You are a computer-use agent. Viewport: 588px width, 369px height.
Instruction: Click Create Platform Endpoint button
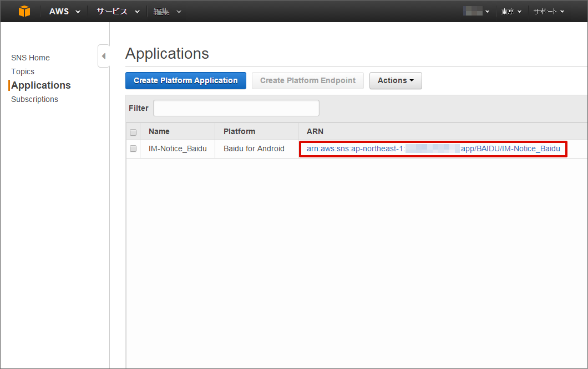click(308, 80)
